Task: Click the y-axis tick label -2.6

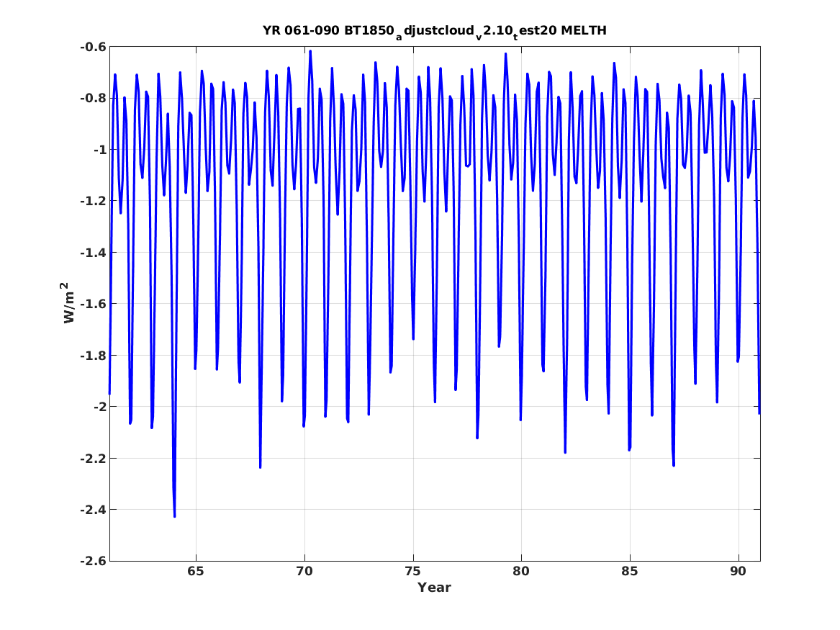Action: click(93, 561)
